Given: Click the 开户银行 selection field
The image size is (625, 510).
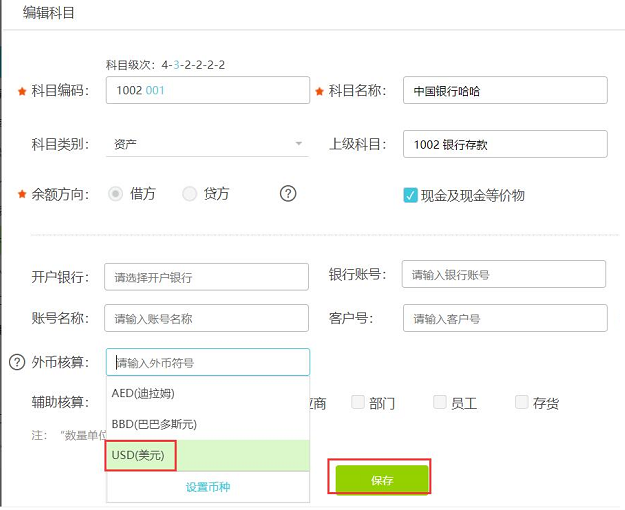Looking at the screenshot, I should [208, 277].
